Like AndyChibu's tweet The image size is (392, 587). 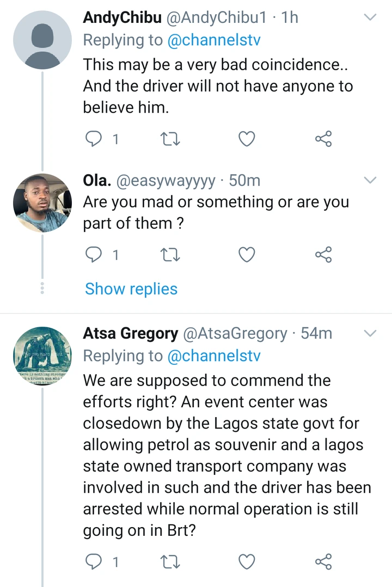[247, 139]
